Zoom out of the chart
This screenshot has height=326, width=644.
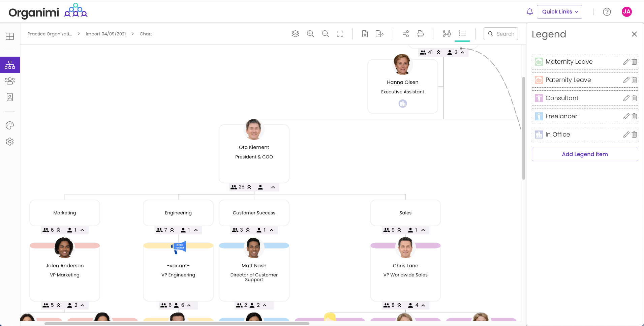point(325,34)
